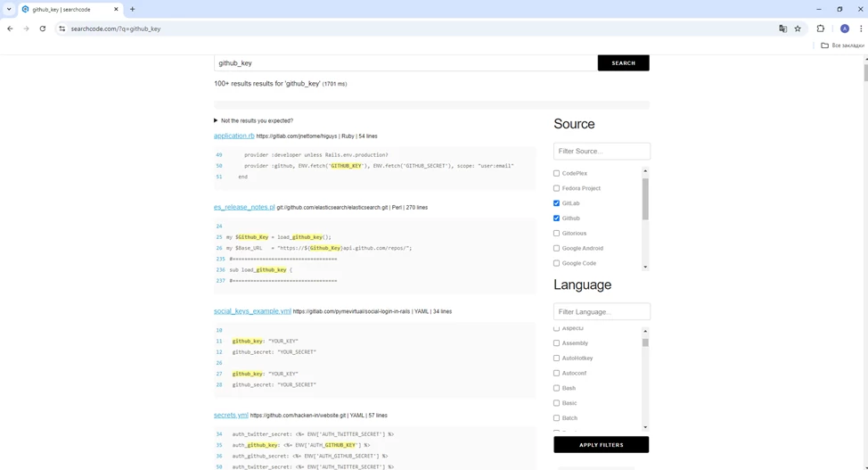Image resolution: width=868 pixels, height=470 pixels.
Task: Click the Apply Filters button
Action: point(601,444)
